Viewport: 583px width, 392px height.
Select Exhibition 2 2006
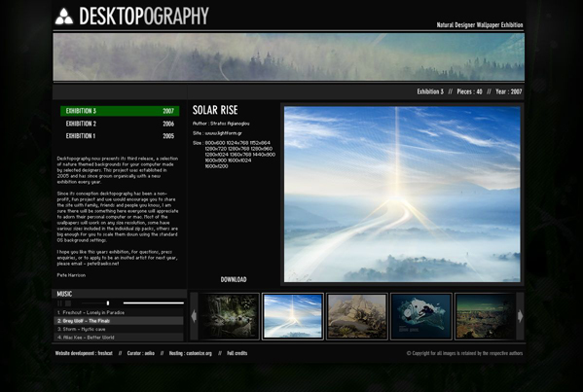[120, 124]
